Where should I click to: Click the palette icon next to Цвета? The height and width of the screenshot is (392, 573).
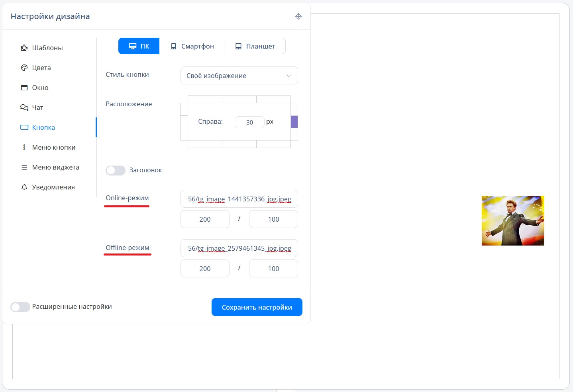[24, 68]
